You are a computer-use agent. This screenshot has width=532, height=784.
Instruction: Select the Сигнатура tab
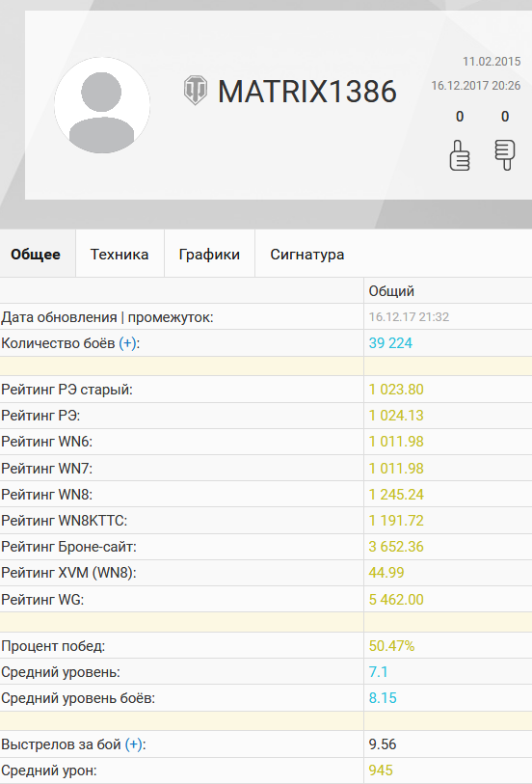pos(307,254)
